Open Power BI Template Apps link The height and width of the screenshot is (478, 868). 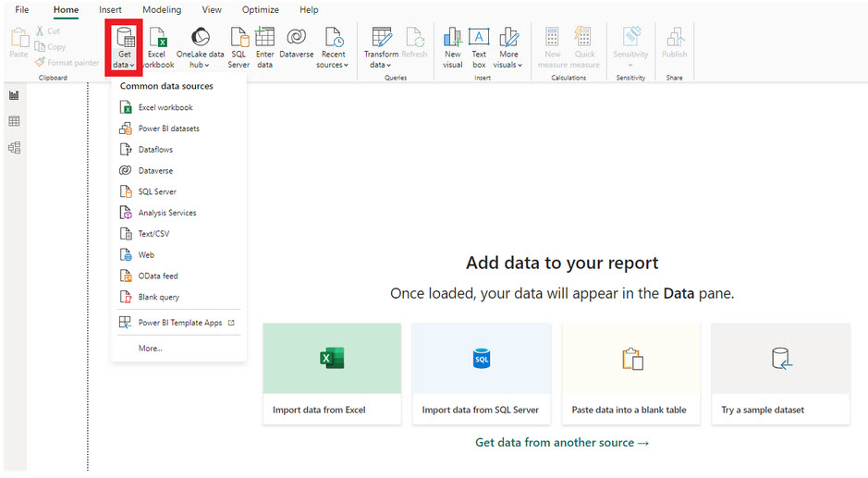coord(178,323)
